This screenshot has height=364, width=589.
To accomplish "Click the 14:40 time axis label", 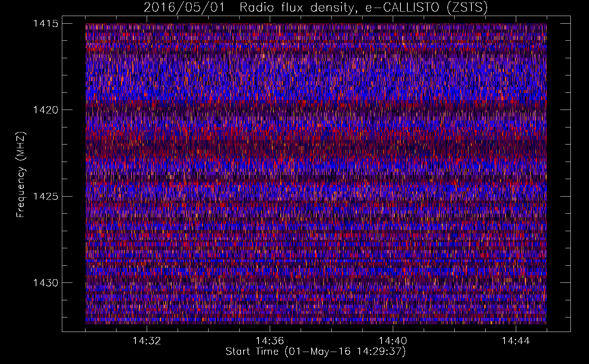I will tap(393, 341).
